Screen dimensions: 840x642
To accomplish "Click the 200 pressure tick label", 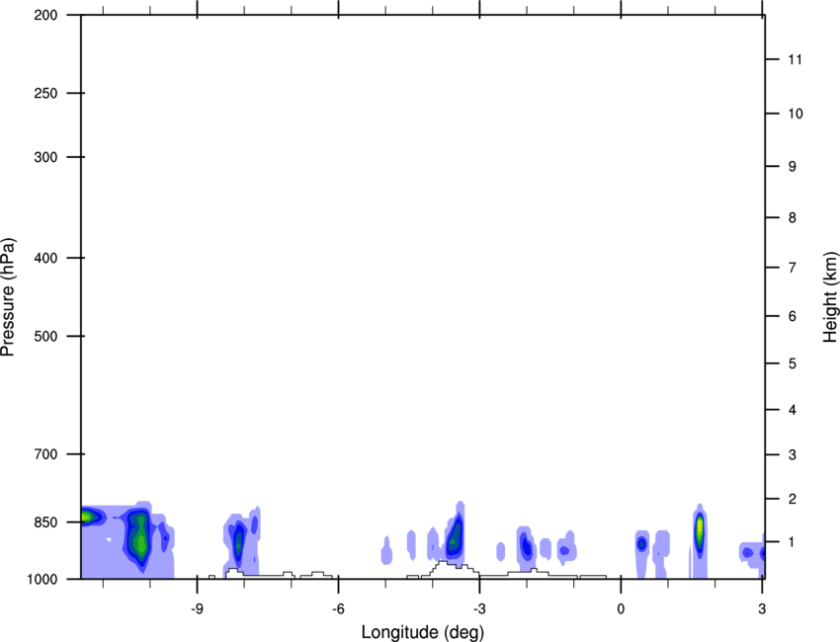I will [45, 15].
